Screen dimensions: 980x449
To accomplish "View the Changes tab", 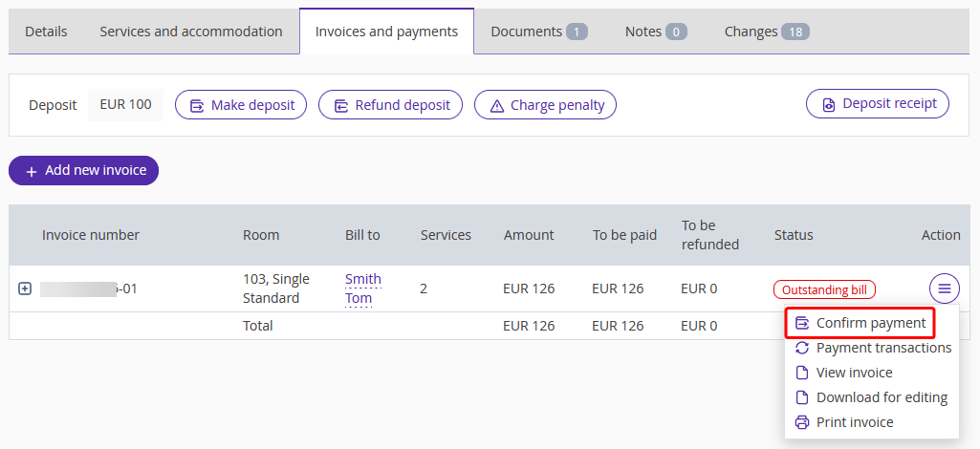I will [x=767, y=32].
